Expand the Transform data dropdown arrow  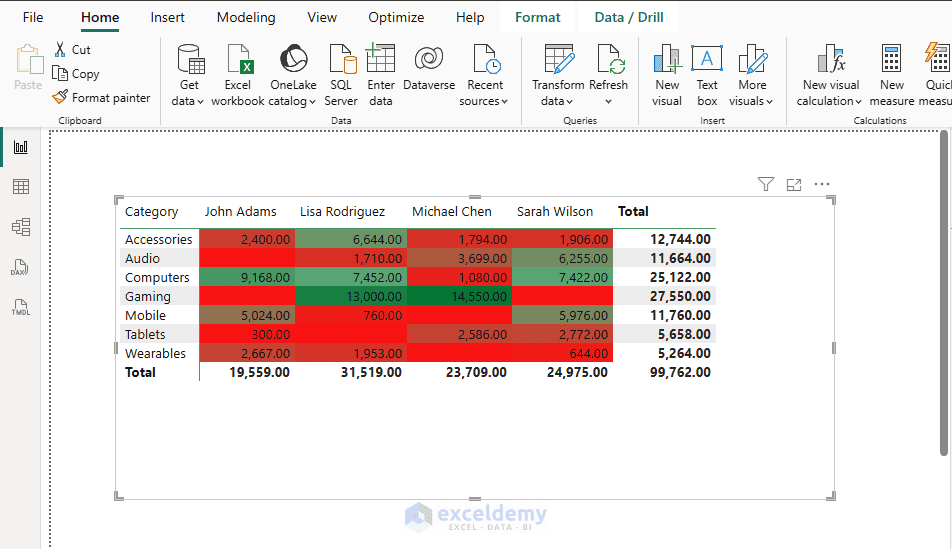point(570,102)
